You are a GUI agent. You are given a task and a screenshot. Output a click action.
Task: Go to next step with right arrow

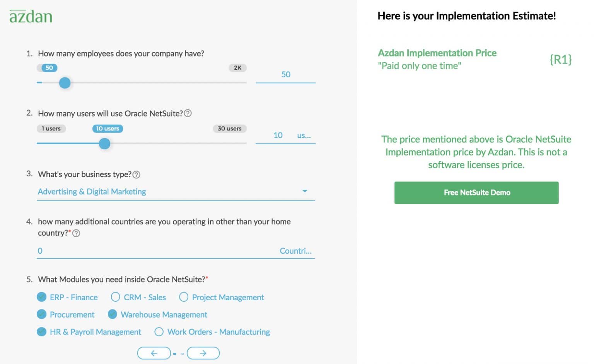203,353
